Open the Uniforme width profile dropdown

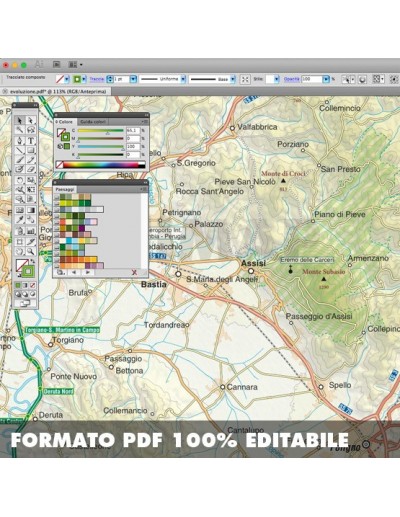(x=183, y=79)
